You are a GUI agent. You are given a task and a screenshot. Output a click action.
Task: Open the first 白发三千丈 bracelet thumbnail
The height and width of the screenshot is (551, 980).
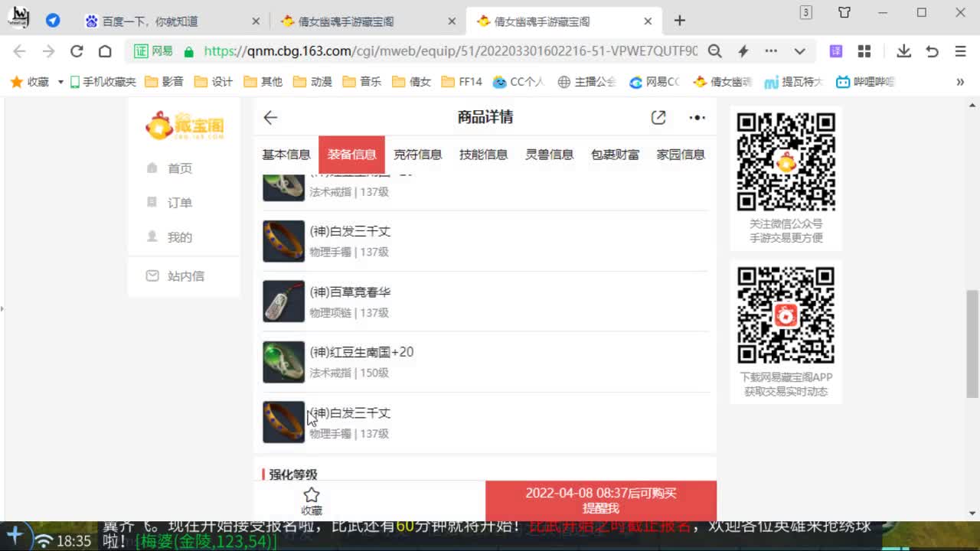tap(284, 241)
